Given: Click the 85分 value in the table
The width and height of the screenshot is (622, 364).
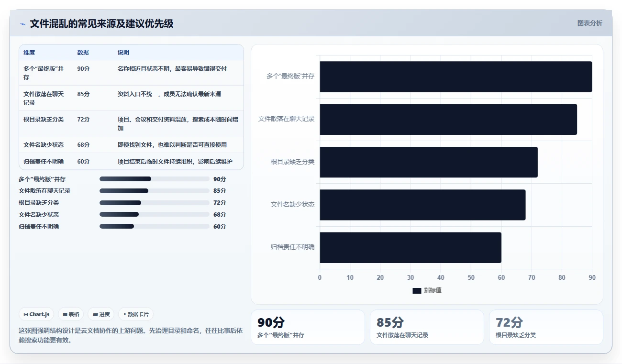Looking at the screenshot, I should [x=83, y=94].
